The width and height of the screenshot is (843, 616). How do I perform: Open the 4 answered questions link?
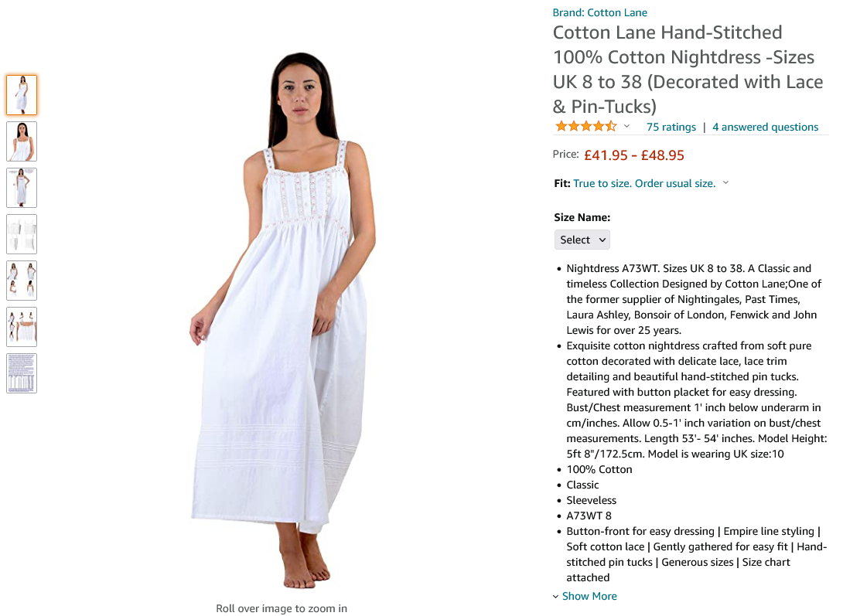coord(765,128)
